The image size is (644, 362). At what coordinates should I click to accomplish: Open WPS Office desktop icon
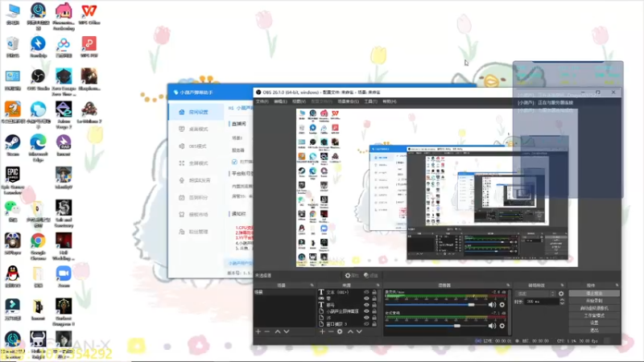coord(89,14)
